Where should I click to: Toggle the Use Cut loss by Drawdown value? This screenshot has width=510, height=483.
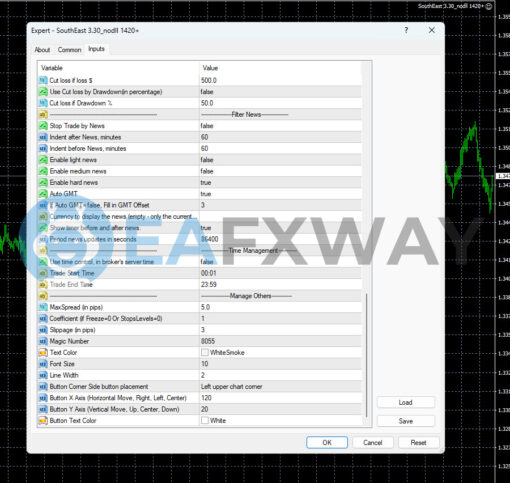coord(280,92)
